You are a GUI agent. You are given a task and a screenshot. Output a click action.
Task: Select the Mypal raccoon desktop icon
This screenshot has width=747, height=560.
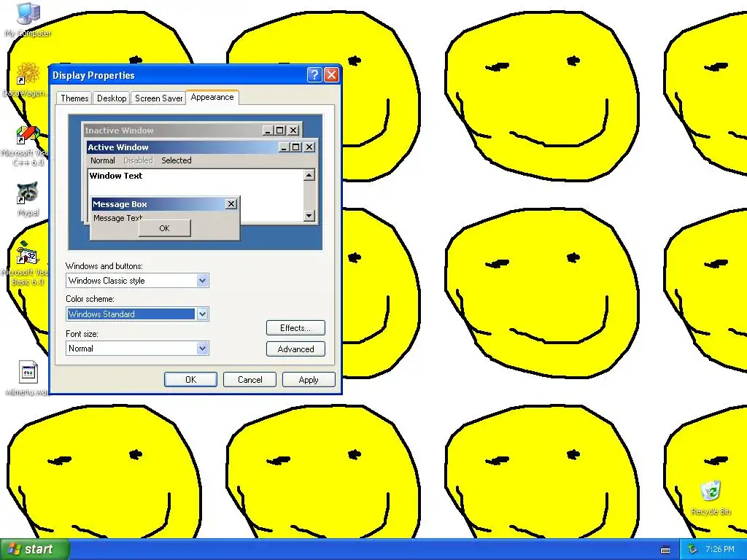[x=28, y=198]
